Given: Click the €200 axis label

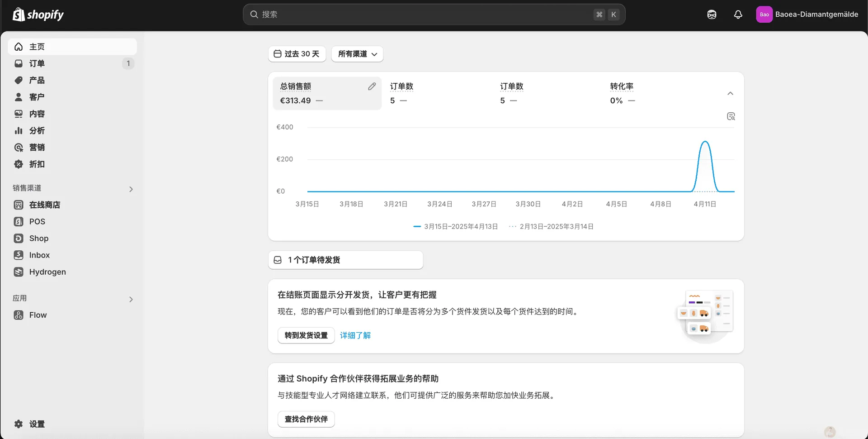Looking at the screenshot, I should (x=285, y=159).
